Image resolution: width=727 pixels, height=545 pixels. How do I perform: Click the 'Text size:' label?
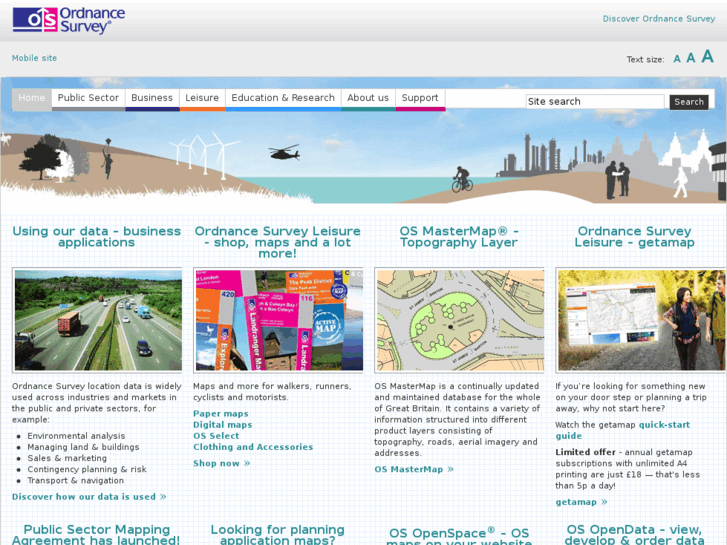645,60
